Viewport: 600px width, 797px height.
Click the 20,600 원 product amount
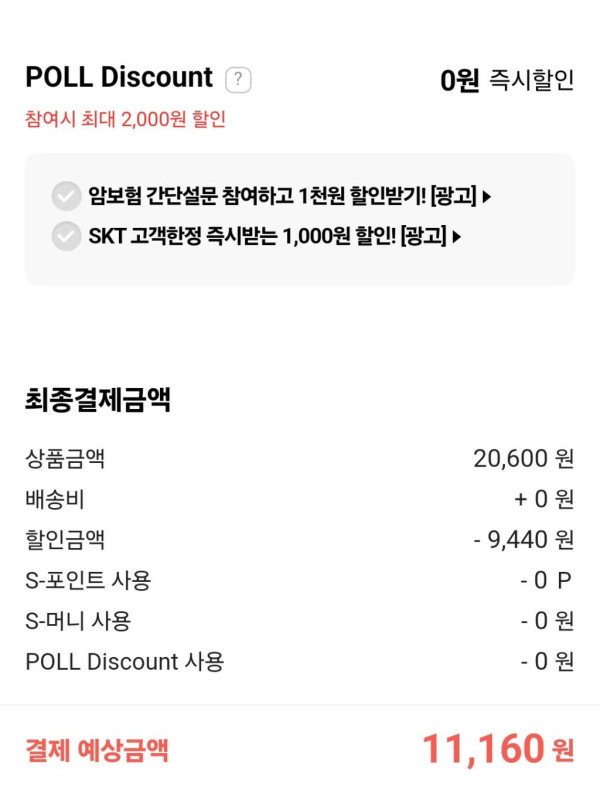(x=523, y=459)
